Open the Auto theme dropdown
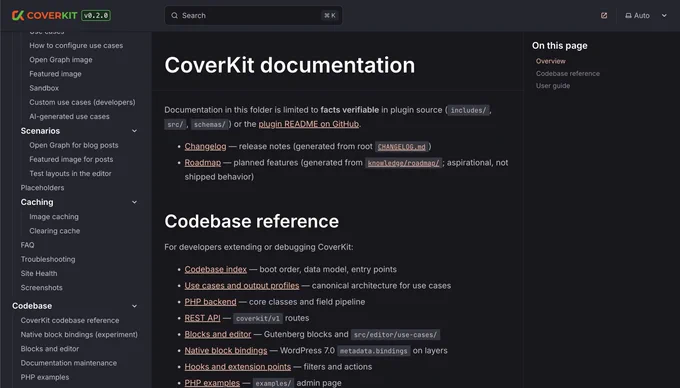 coord(646,16)
